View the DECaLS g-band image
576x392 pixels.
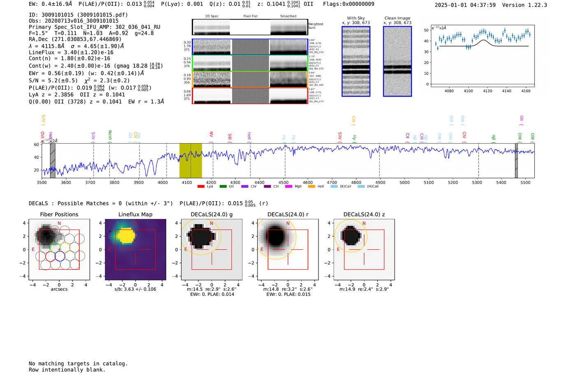tap(212, 249)
